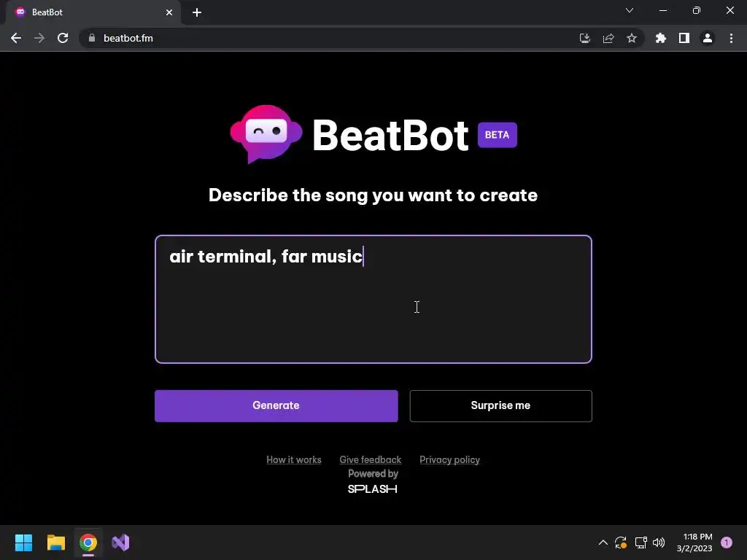
Task: Focus the song description text box
Action: click(x=373, y=299)
